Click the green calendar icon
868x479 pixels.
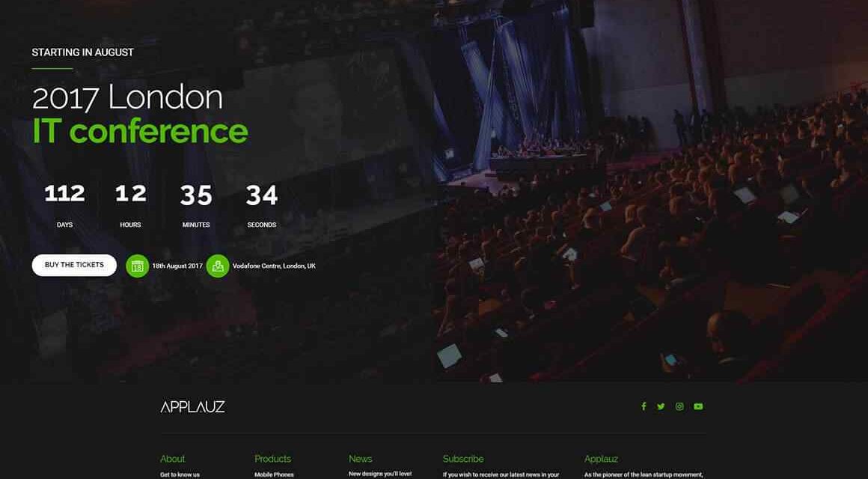[x=137, y=266]
